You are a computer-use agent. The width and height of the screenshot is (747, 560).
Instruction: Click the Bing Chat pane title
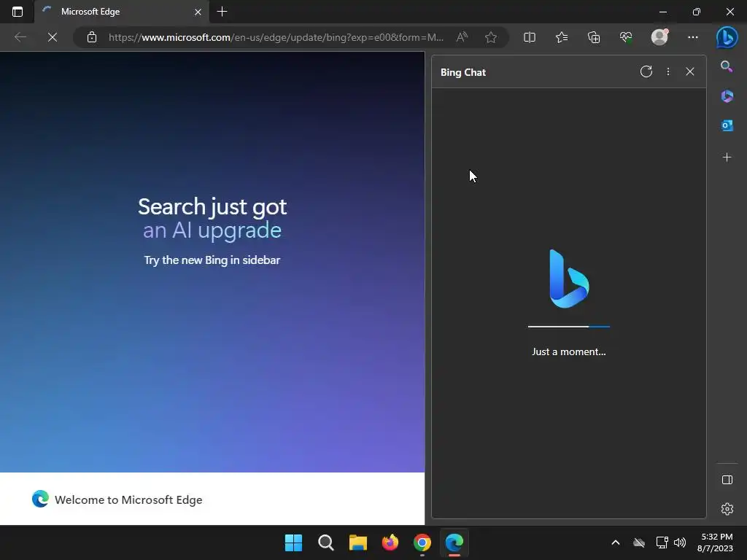tap(463, 72)
